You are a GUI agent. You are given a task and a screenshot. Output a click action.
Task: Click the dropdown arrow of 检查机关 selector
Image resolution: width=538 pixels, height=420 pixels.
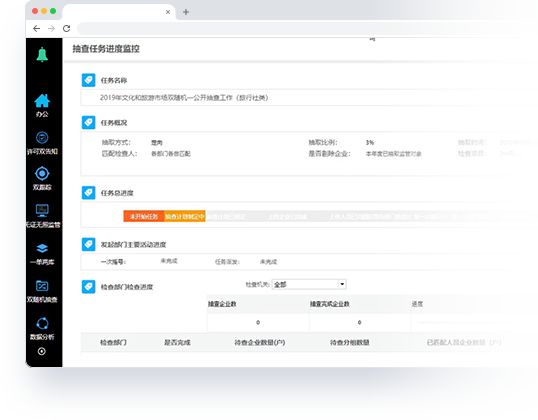(342, 284)
